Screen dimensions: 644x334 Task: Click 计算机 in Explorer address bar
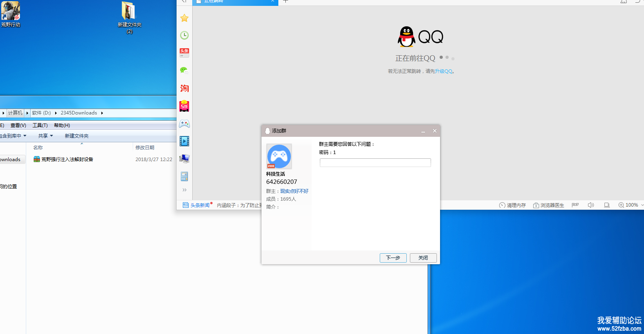(15, 113)
